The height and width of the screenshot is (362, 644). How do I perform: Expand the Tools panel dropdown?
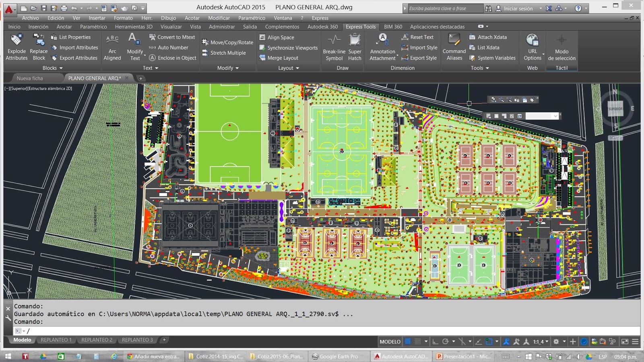[480, 68]
